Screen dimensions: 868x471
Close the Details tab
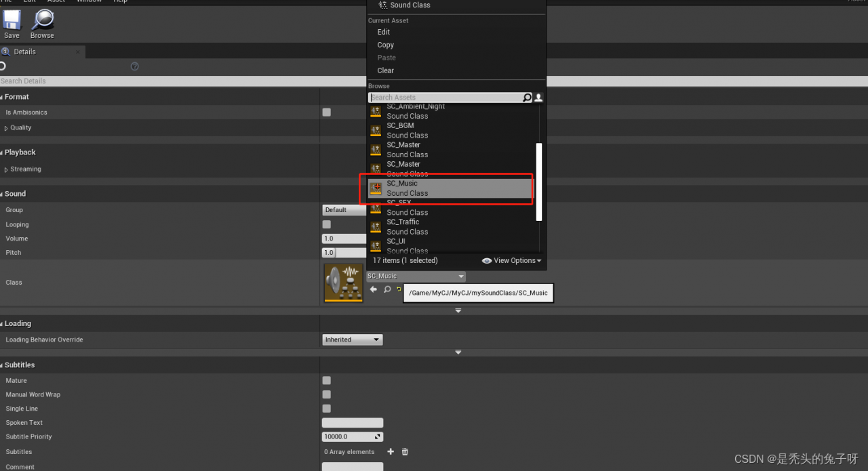[x=78, y=52]
